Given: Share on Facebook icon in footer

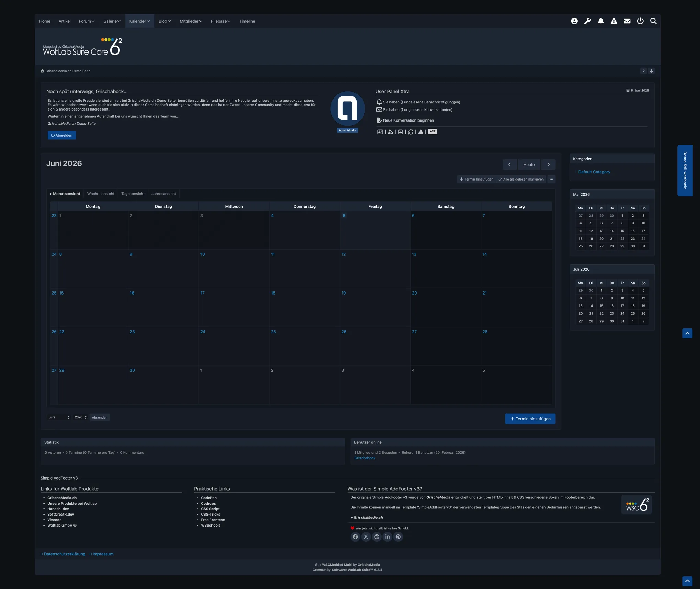Looking at the screenshot, I should pos(355,537).
